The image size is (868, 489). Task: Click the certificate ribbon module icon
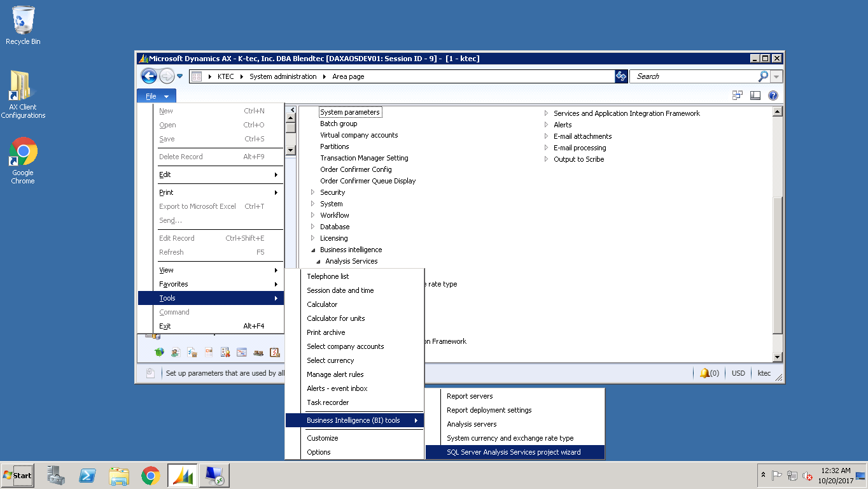225,351
